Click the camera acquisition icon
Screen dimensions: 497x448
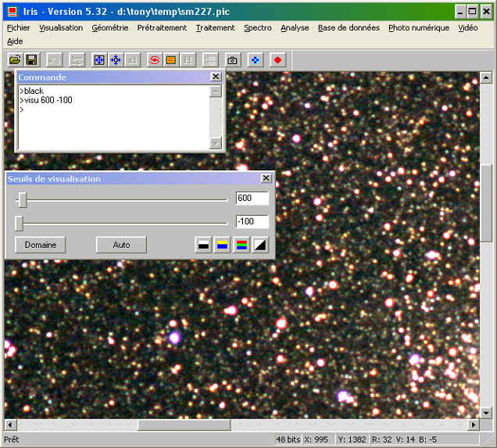tap(232, 59)
